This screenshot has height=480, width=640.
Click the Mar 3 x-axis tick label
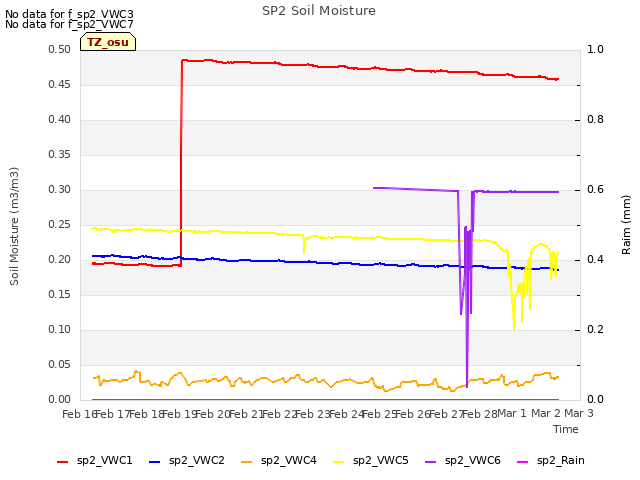coord(579,413)
